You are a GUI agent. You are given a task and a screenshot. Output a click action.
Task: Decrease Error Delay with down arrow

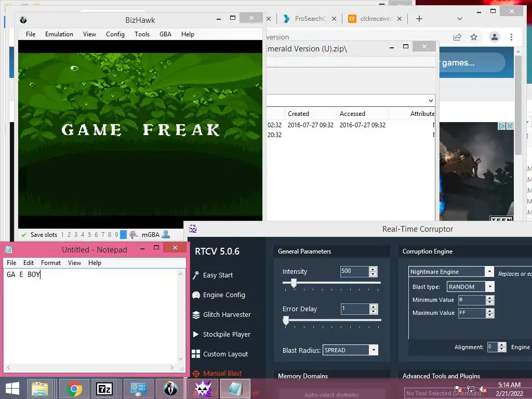click(373, 312)
